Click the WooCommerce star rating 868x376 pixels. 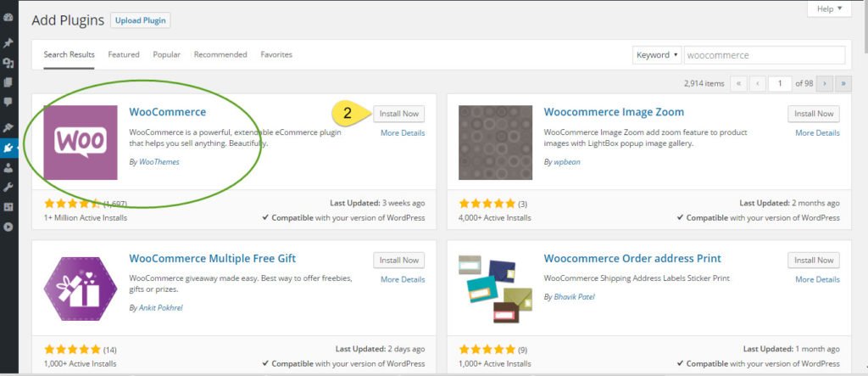[x=72, y=204]
